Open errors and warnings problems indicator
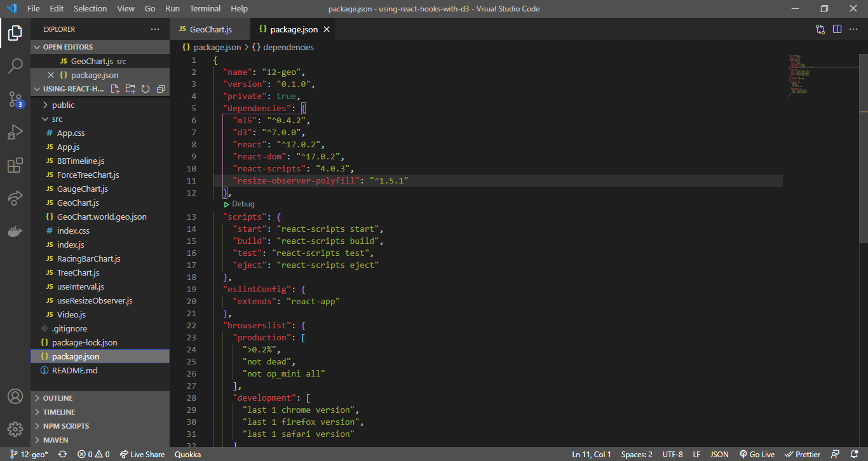The height and width of the screenshot is (461, 868). coord(93,454)
